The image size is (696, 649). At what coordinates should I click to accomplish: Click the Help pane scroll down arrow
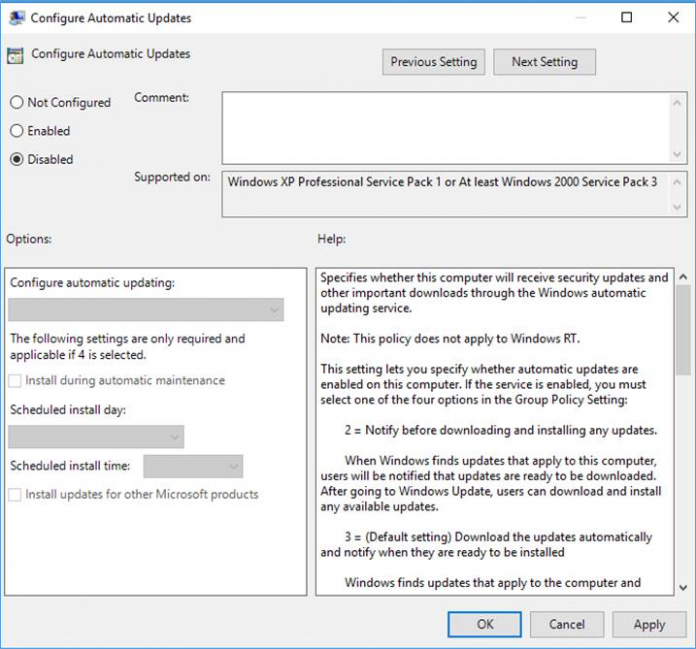[x=683, y=588]
